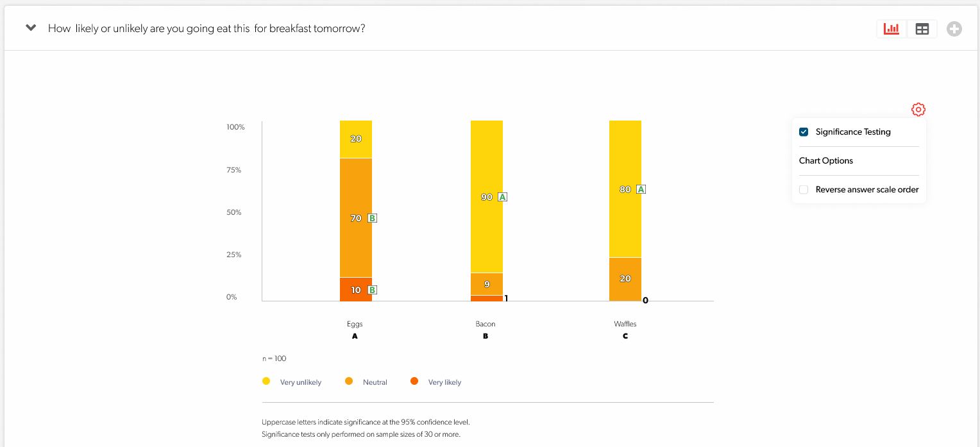The width and height of the screenshot is (980, 447).
Task: Click significance marker B beside Eggs 10
Action: pos(372,290)
